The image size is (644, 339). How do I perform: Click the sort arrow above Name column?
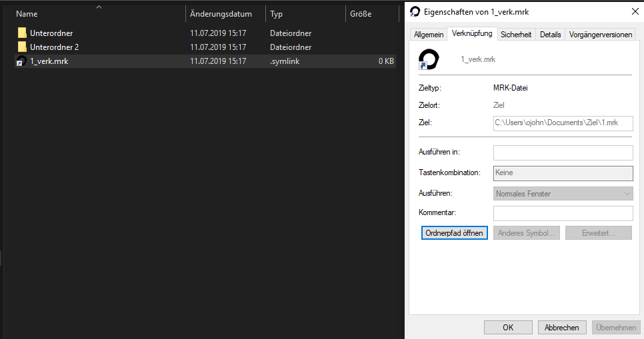(x=99, y=7)
